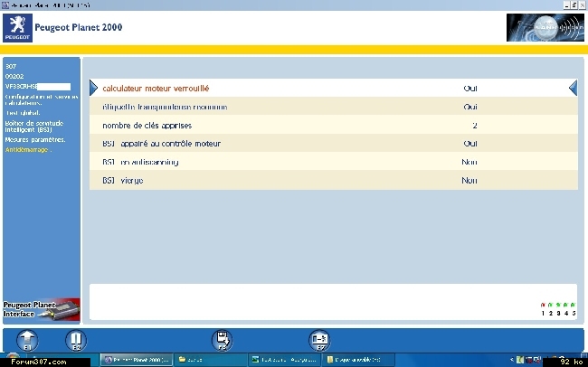Viewport: 588px width, 367px height.
Task: Click the blue right-pointing arrow on the selected row
Action: [x=93, y=88]
